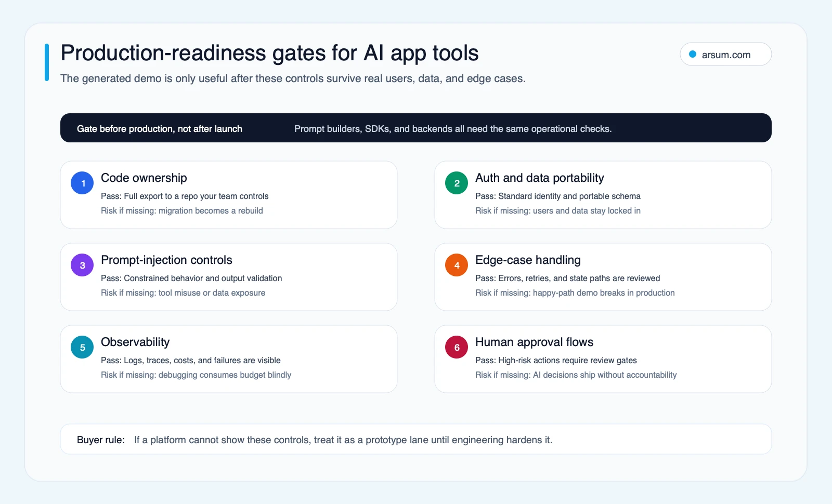Click the teal number 5 circle
Image resolution: width=832 pixels, height=504 pixels.
coord(82,347)
